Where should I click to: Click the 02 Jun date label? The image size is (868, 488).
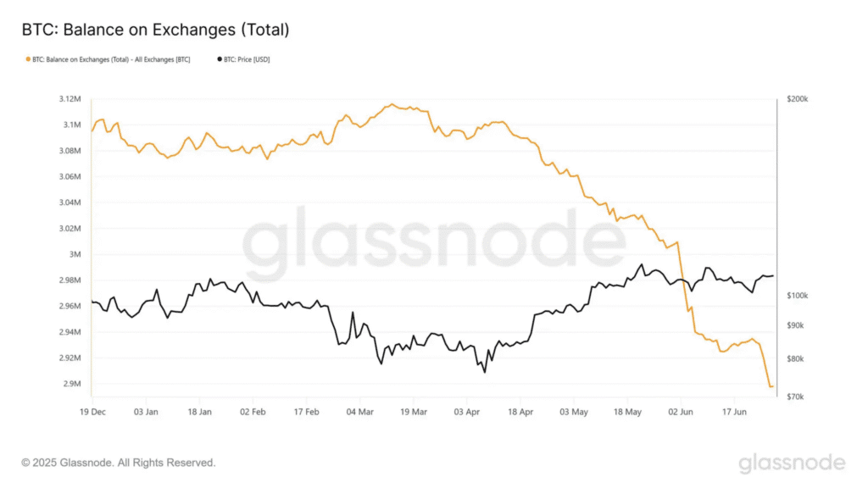pyautogui.click(x=680, y=411)
